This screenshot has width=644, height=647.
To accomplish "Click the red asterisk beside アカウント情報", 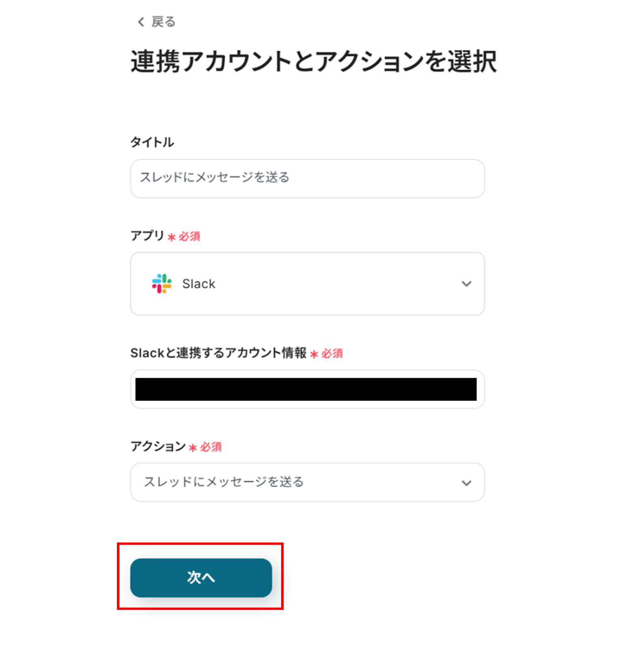I will (x=314, y=355).
